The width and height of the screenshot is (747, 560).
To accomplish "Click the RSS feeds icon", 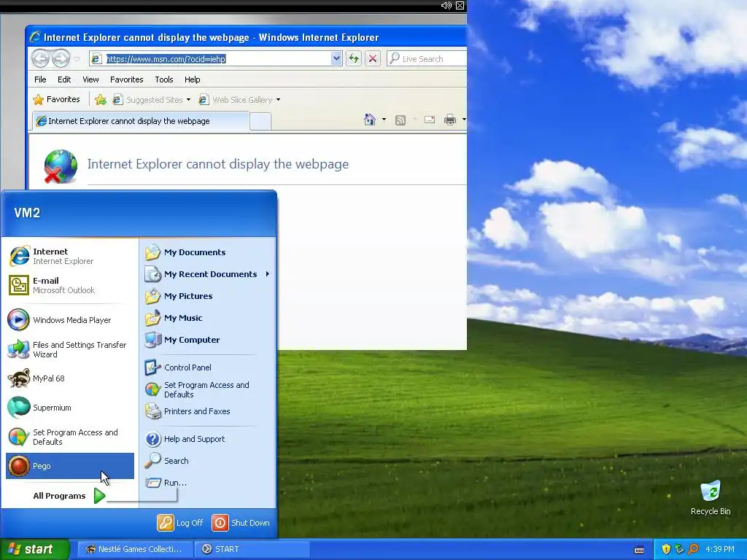I will [x=400, y=120].
